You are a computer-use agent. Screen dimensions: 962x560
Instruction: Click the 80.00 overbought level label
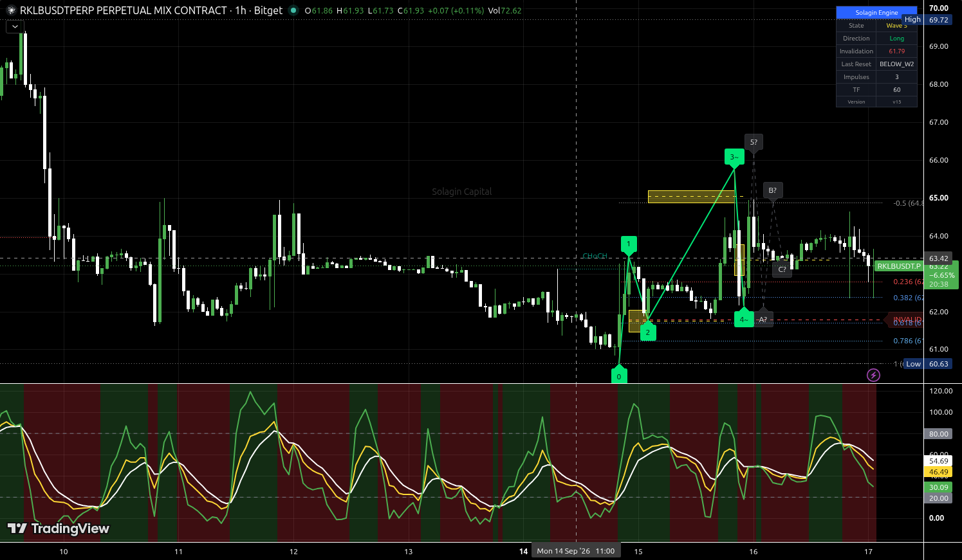click(x=939, y=434)
